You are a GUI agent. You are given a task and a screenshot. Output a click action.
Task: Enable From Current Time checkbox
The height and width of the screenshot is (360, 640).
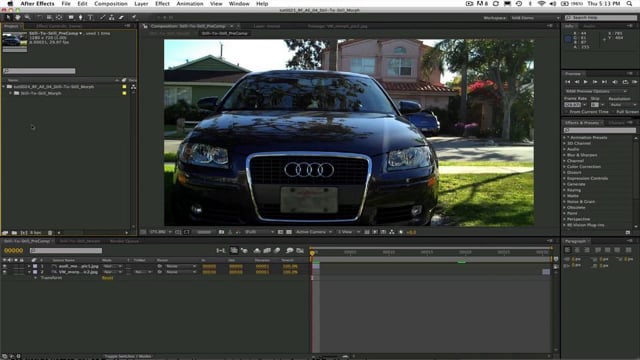[x=567, y=112]
